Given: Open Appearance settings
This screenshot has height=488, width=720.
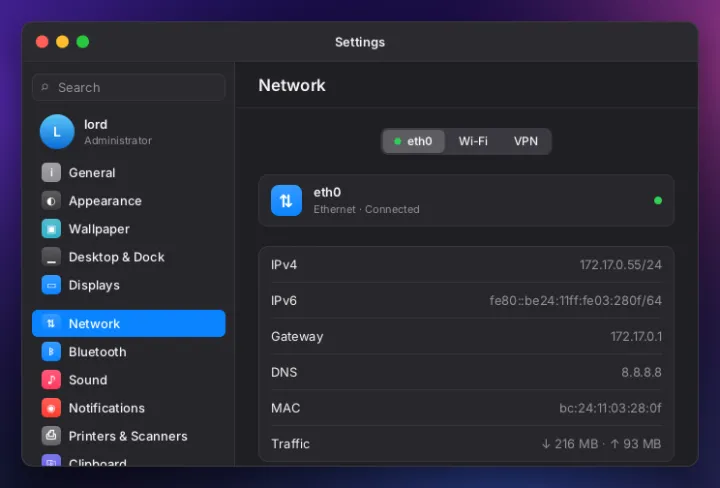Looking at the screenshot, I should (129, 201).
